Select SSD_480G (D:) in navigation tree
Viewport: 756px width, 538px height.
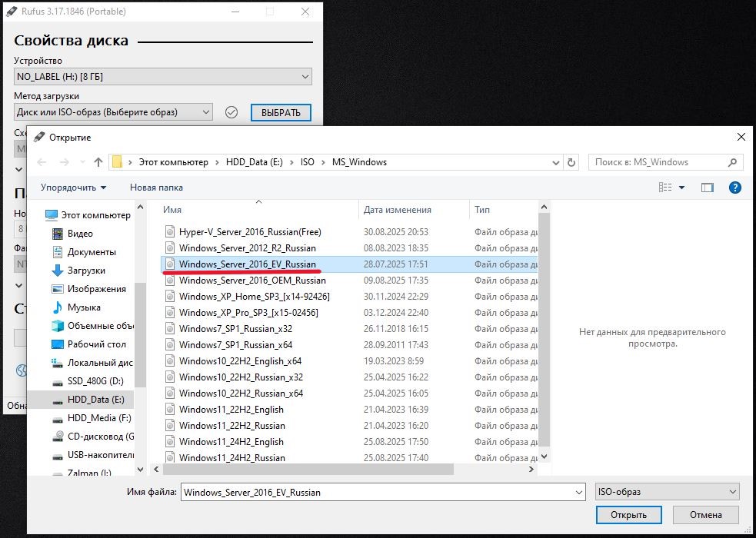click(x=95, y=381)
